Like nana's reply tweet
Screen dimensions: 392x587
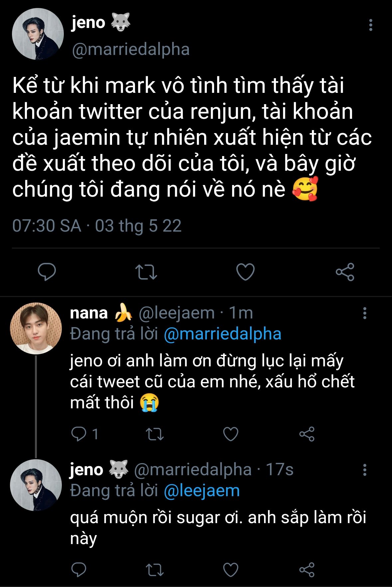(230, 434)
